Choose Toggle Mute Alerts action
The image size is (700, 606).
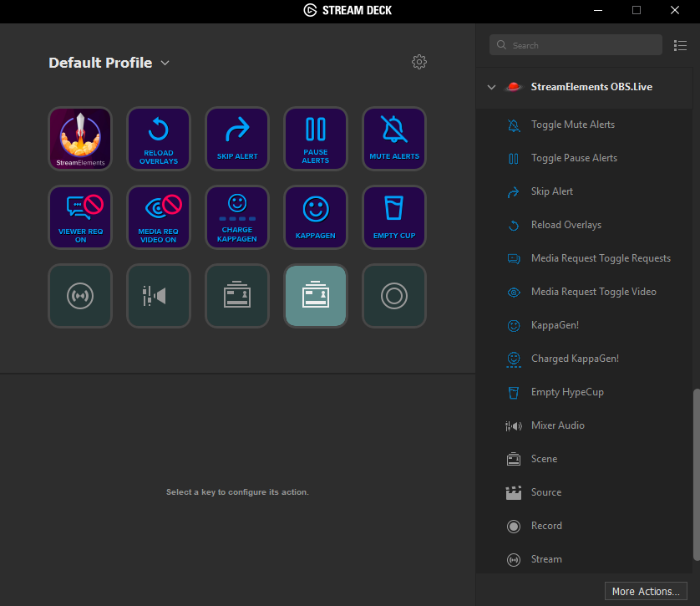[x=585, y=125]
